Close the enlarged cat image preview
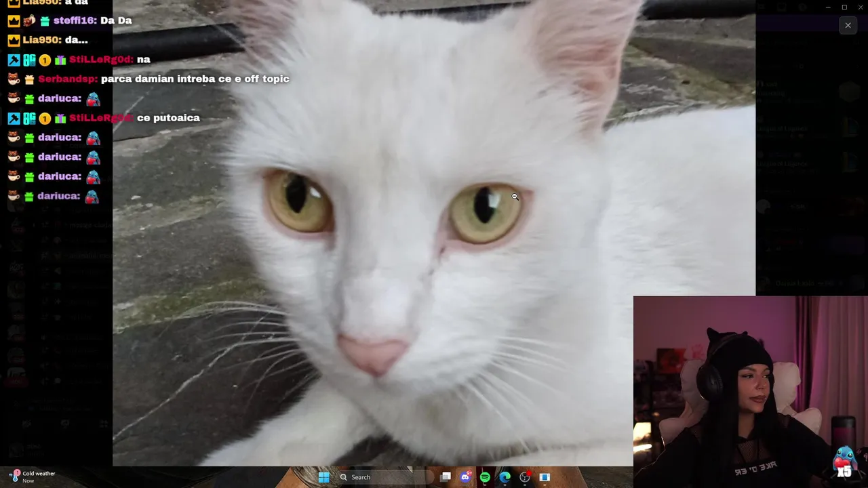868x488 pixels. (x=848, y=25)
